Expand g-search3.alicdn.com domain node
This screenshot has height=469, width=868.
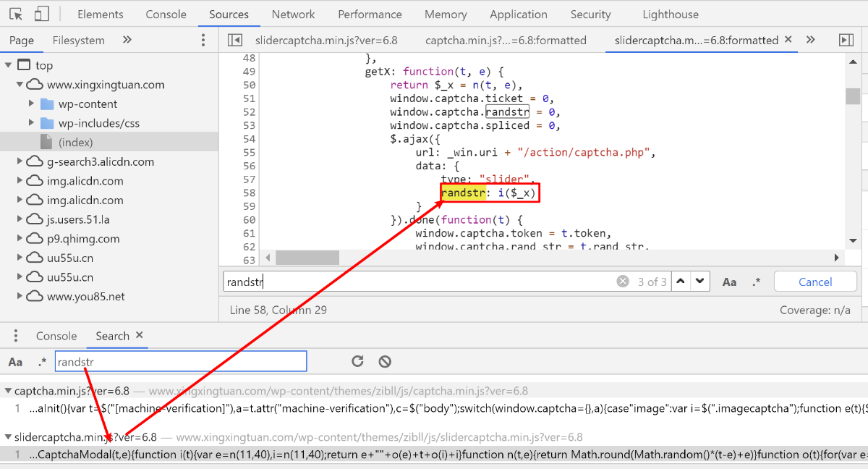[x=20, y=161]
